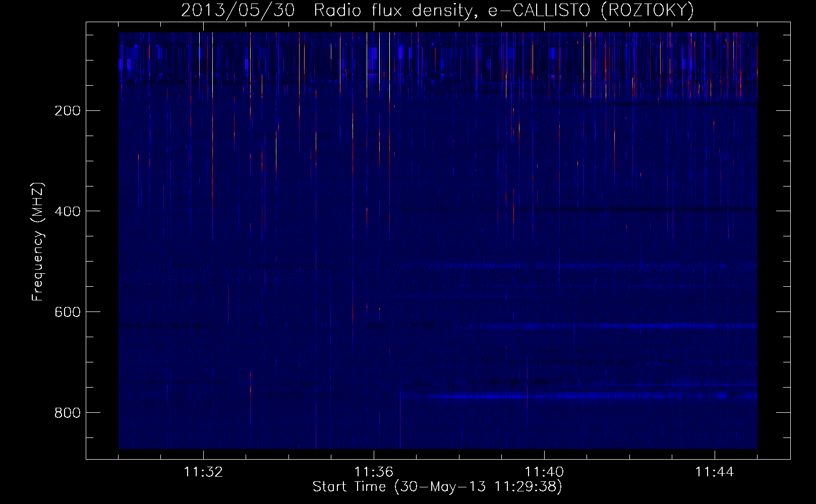Click the 11:36 time tick label

374,472
